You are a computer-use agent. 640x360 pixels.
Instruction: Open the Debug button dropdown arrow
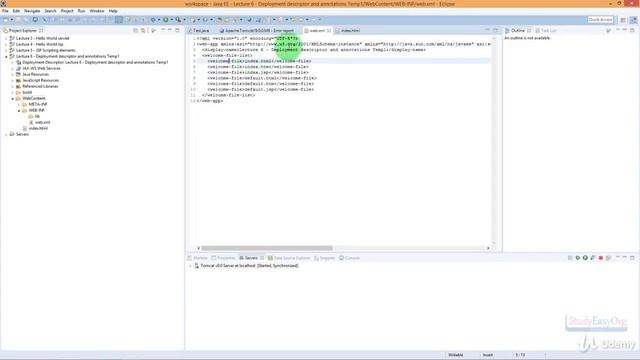coord(159,20)
